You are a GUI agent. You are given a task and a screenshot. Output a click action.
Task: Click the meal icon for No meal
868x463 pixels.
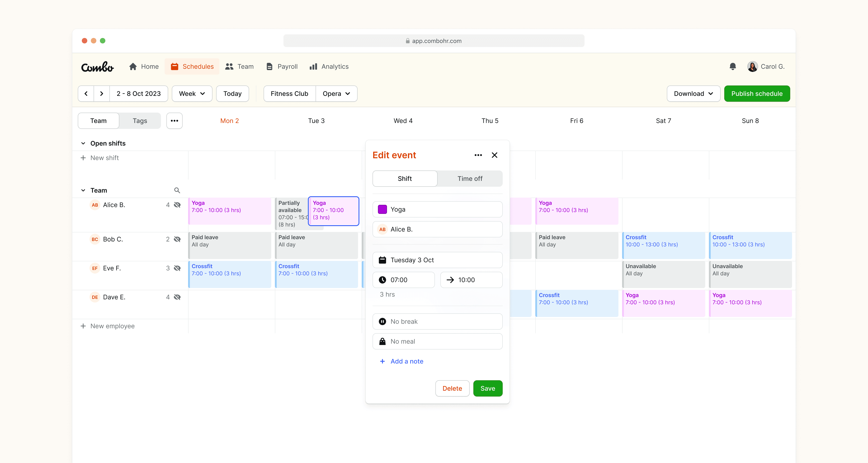coord(382,341)
